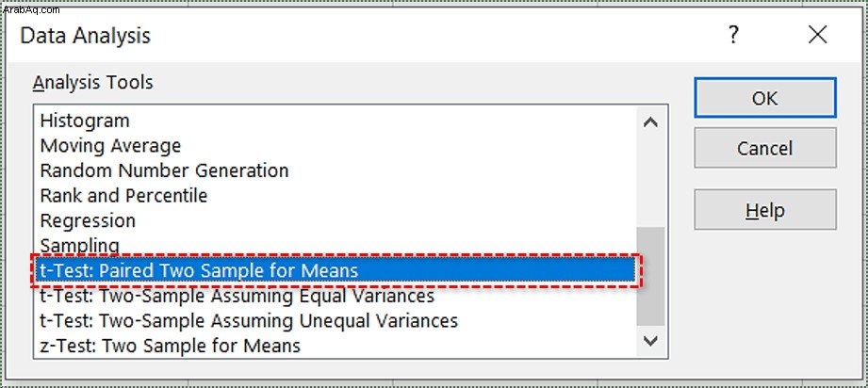Close the Data Analysis dialog with X
The width and height of the screenshot is (868, 388).
click(818, 36)
